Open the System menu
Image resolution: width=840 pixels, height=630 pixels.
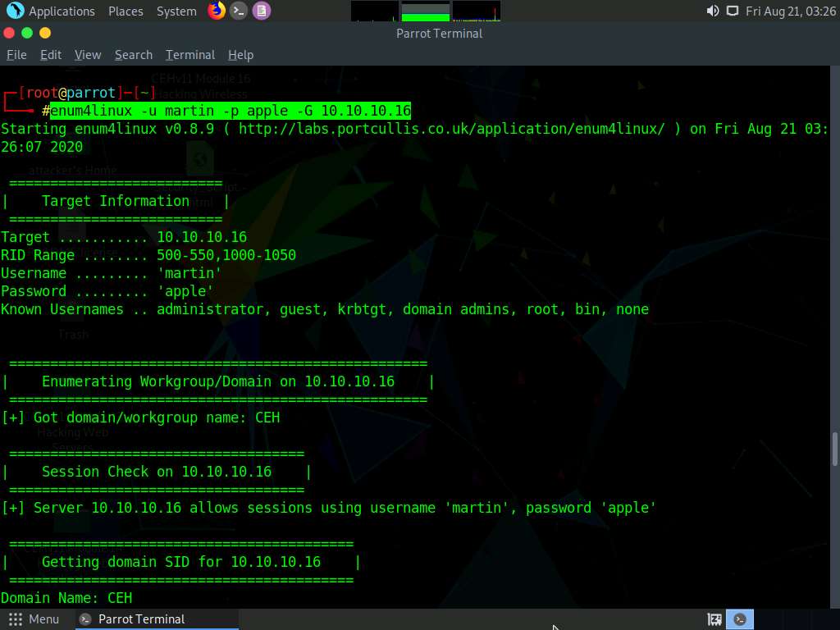tap(176, 11)
